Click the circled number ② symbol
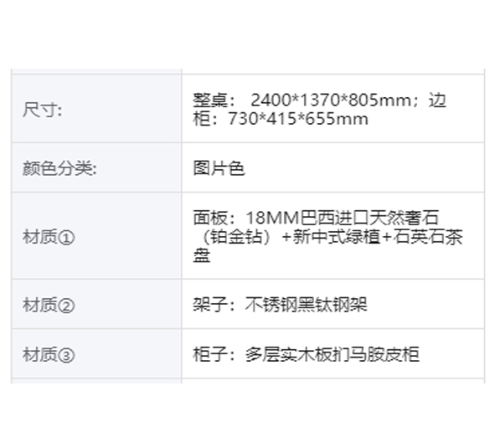This screenshot has height=448, width=500. [x=66, y=306]
